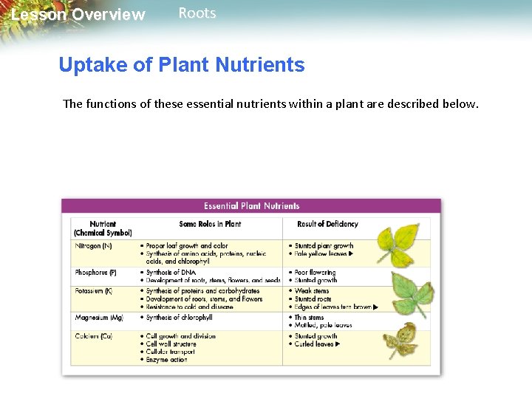Click the curled brown leaf illustration
Viewport: 532px width, 399px height.
pos(400,341)
